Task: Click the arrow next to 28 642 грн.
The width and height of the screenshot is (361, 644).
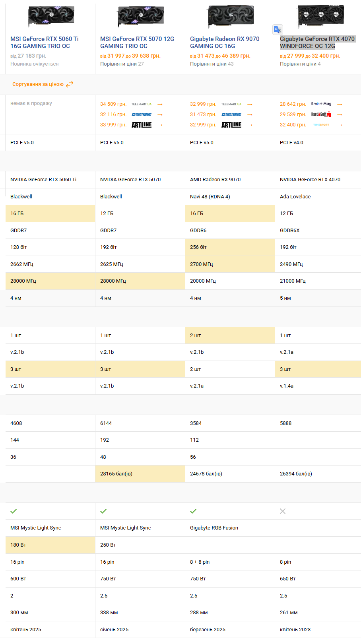Action: [340, 104]
